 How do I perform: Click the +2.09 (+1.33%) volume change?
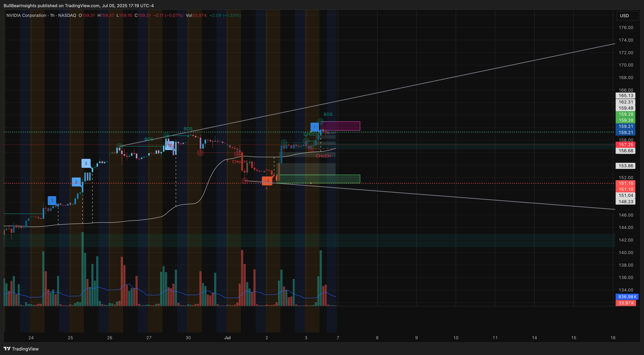tap(225, 15)
